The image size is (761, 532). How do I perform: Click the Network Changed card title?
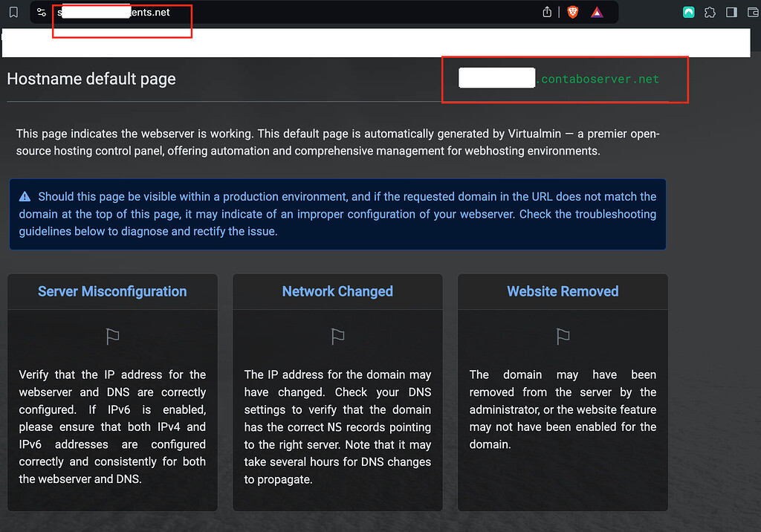coord(337,291)
